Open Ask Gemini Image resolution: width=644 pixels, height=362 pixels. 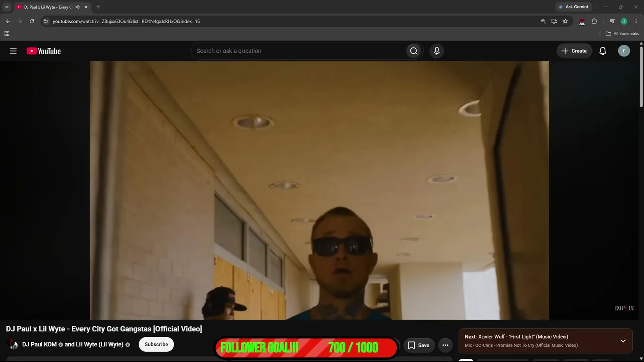click(573, 7)
